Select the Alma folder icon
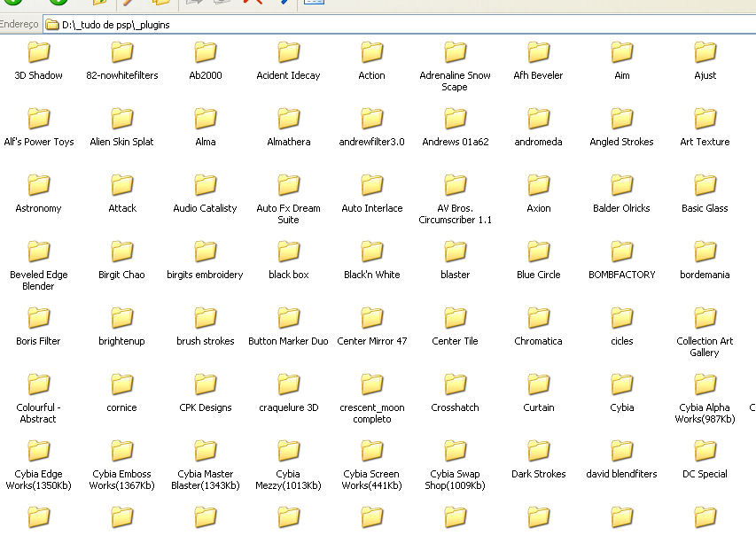756x535 pixels. click(x=206, y=119)
